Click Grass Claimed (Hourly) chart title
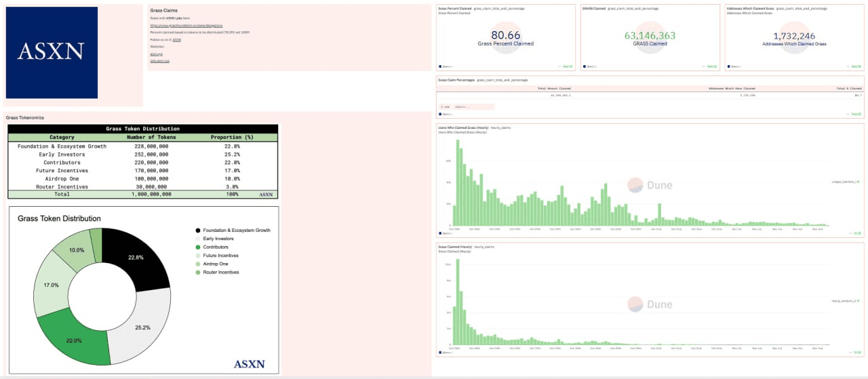This screenshot has height=379, width=868. [454, 247]
